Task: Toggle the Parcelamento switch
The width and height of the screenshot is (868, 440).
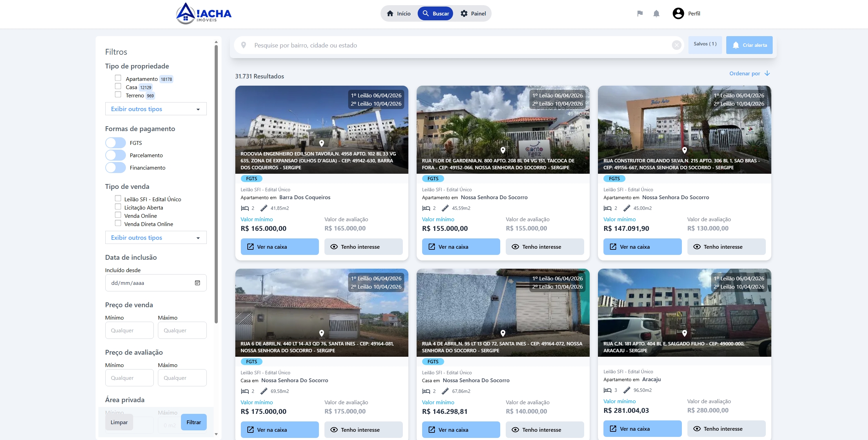Action: pos(116,155)
